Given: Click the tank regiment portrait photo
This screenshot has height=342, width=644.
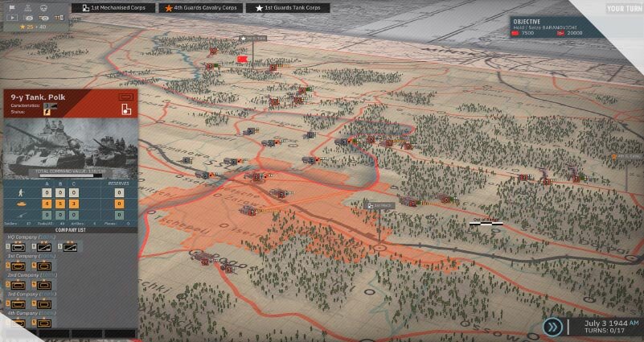Looking at the screenshot, I should coord(71,148).
